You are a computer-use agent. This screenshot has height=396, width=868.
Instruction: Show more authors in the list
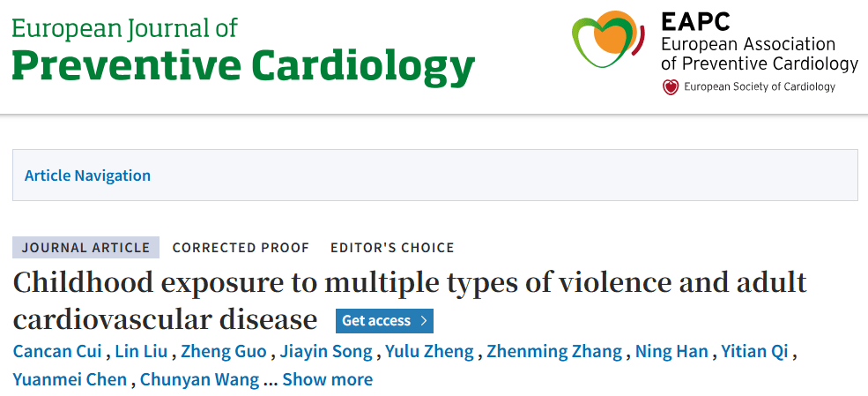(327, 379)
